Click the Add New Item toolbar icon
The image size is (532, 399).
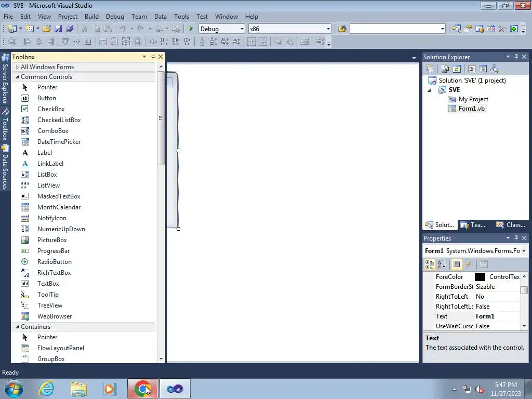30,29
